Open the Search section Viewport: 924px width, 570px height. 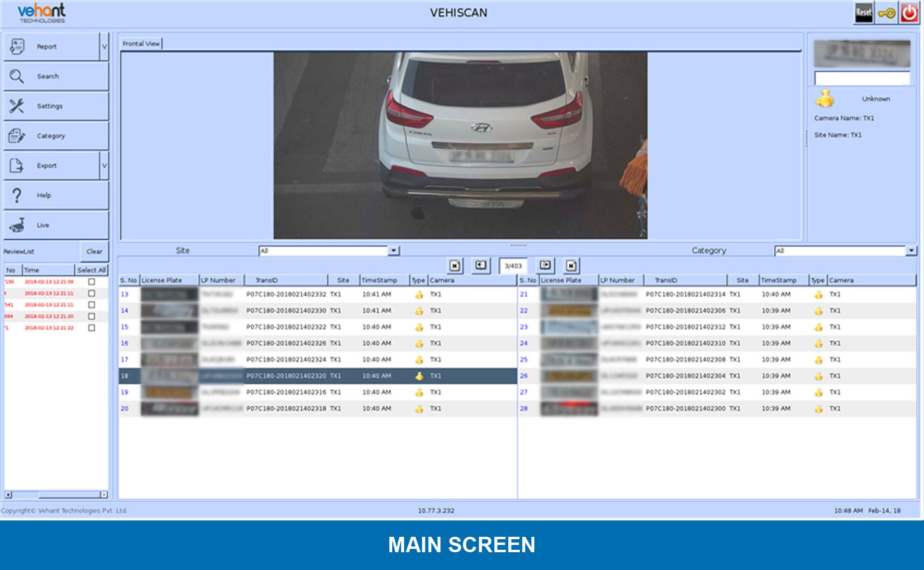pos(56,77)
